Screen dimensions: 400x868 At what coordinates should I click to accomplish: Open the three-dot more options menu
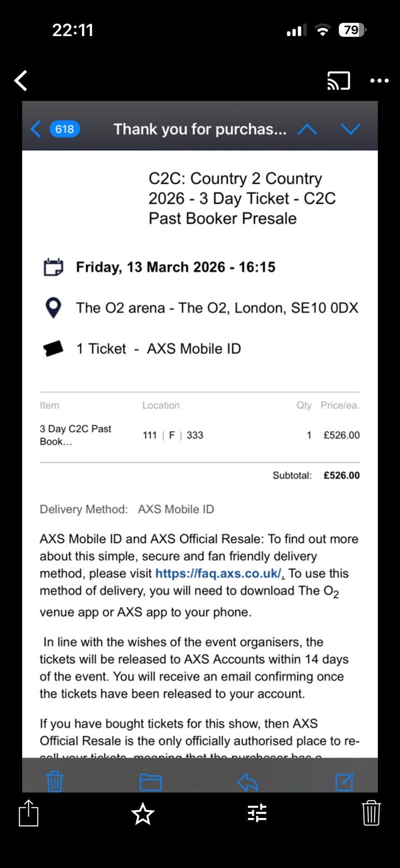379,81
